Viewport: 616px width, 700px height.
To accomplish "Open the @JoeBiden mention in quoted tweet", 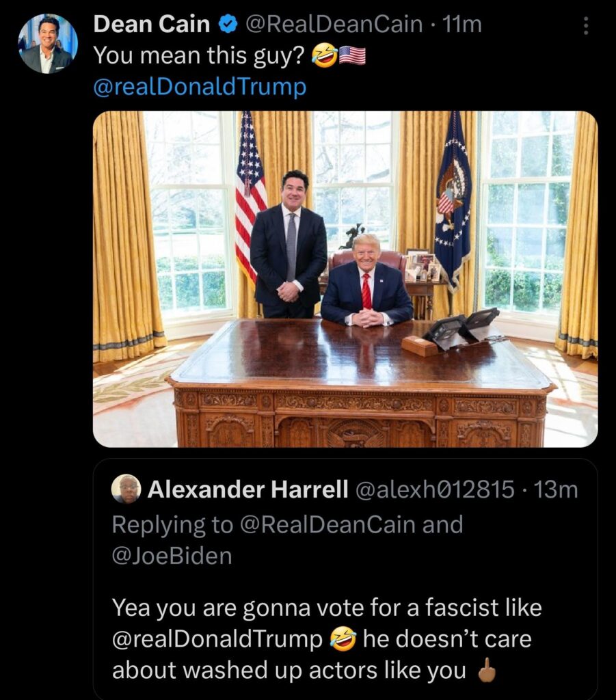I will pyautogui.click(x=172, y=556).
